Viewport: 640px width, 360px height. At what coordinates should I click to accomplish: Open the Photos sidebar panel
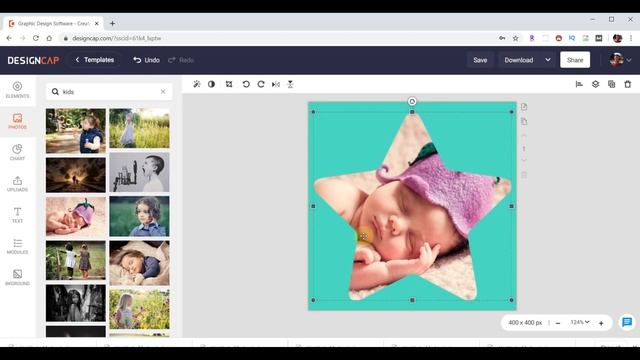(17, 121)
